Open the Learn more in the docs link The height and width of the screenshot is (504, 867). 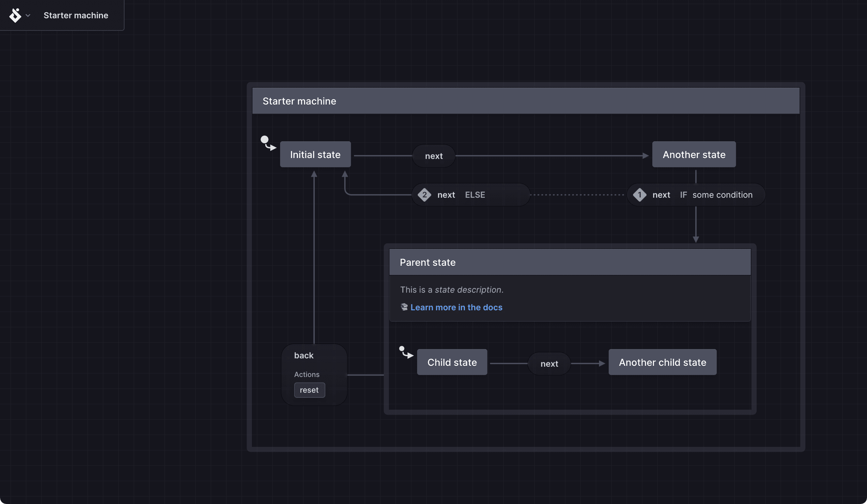(456, 307)
